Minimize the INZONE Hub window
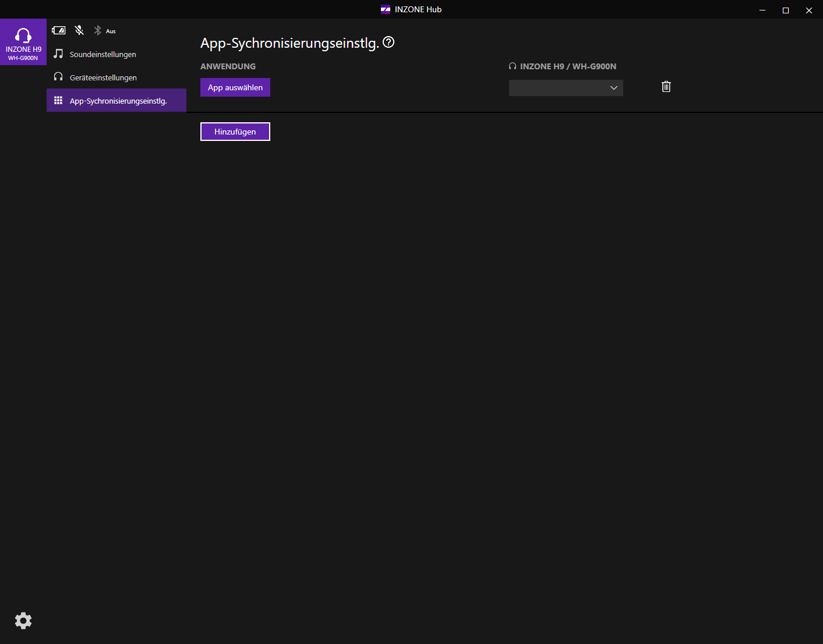 pos(762,10)
